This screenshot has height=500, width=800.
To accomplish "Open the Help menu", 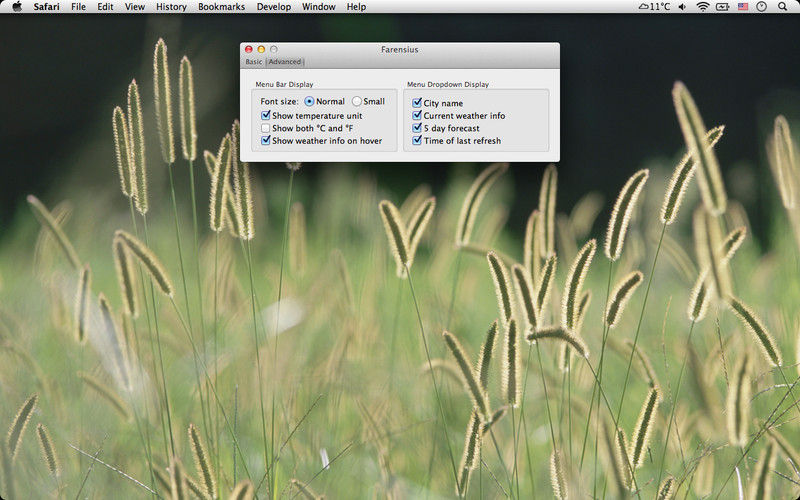I will coord(356,7).
